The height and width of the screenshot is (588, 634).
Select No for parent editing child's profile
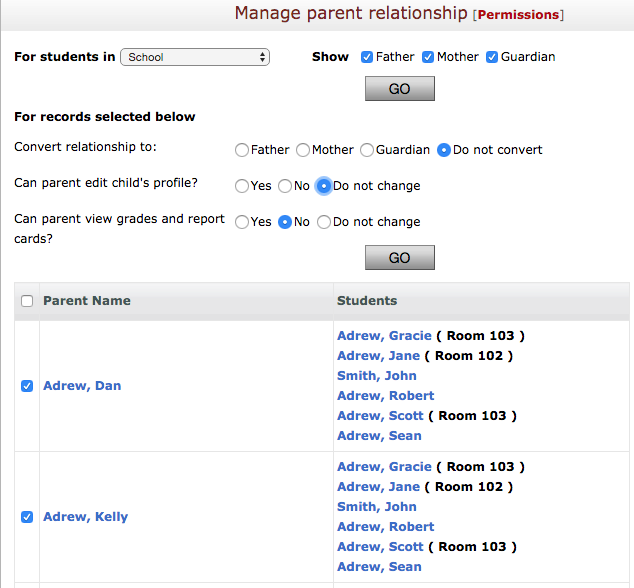pyautogui.click(x=285, y=186)
